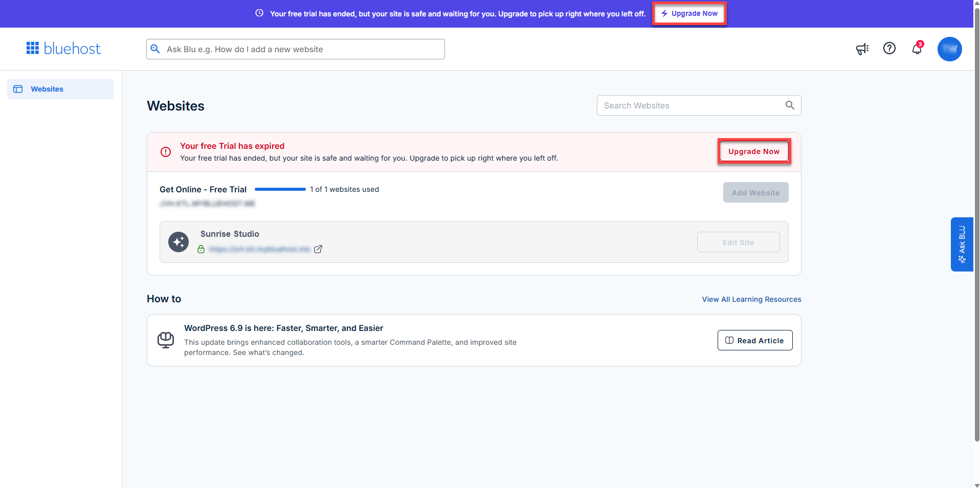The width and height of the screenshot is (980, 488).
Task: Click the Search Websites input field
Action: 699,105
